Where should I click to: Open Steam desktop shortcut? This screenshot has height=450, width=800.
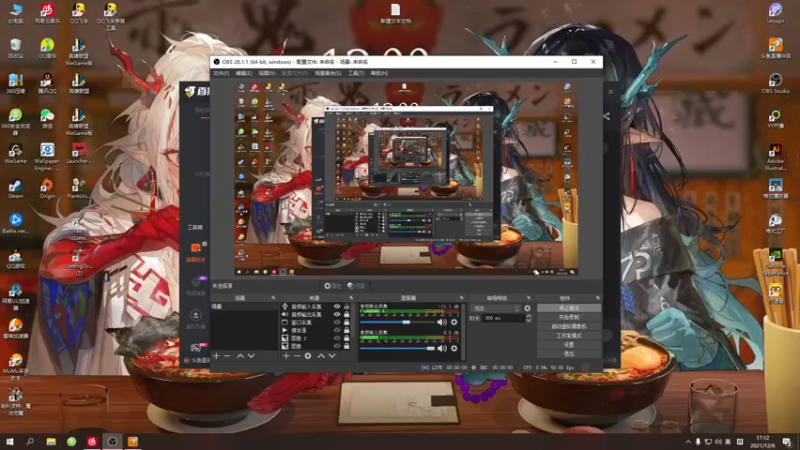15,189
